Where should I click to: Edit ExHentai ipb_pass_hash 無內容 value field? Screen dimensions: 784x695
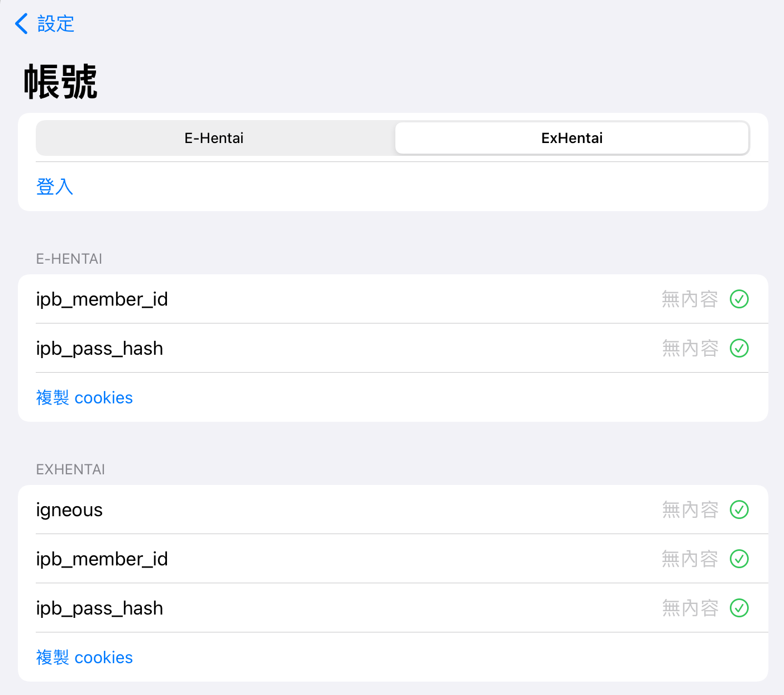pyautogui.click(x=690, y=608)
